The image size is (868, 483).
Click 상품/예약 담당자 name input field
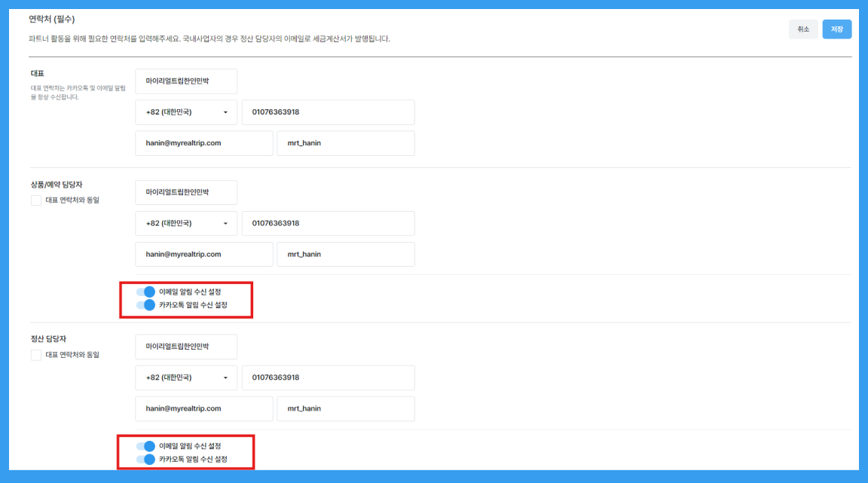click(x=186, y=192)
